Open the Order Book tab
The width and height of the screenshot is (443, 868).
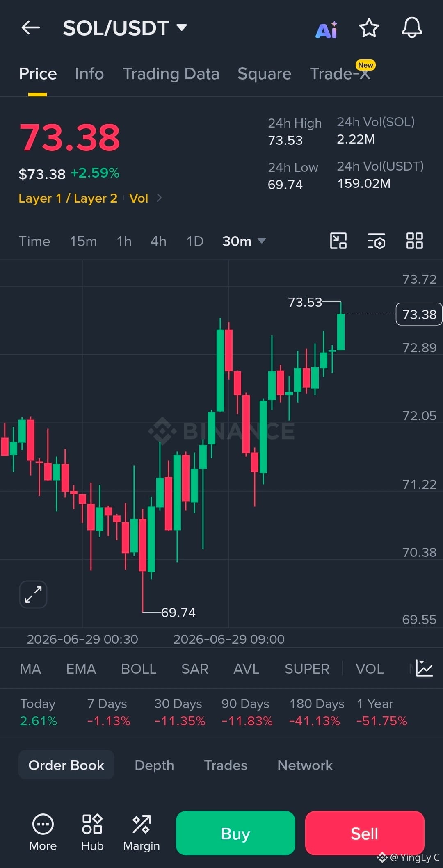(66, 765)
